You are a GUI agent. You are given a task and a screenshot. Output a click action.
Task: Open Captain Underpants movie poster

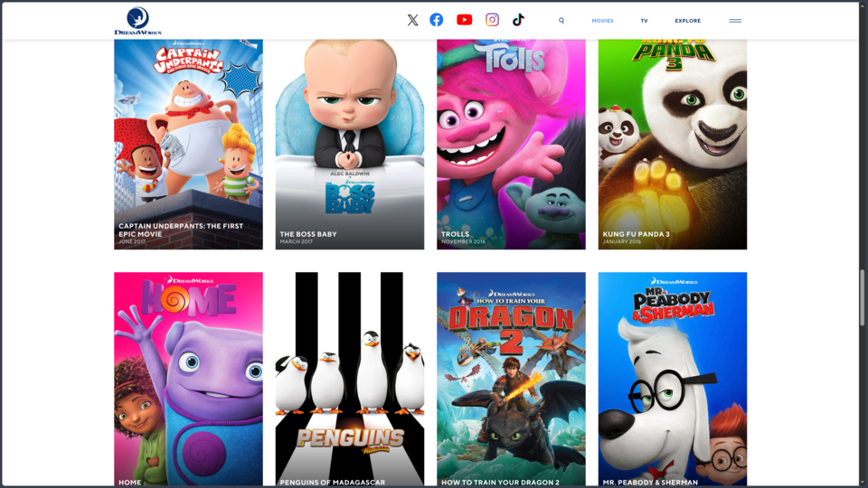(188, 144)
